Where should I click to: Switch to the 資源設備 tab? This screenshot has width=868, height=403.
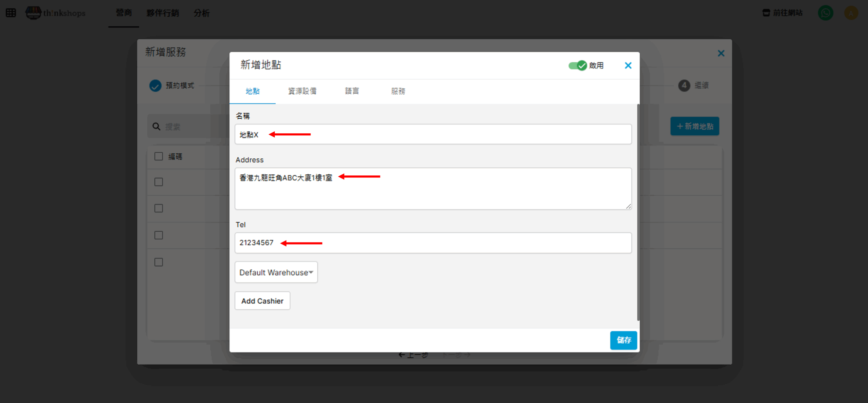click(302, 91)
